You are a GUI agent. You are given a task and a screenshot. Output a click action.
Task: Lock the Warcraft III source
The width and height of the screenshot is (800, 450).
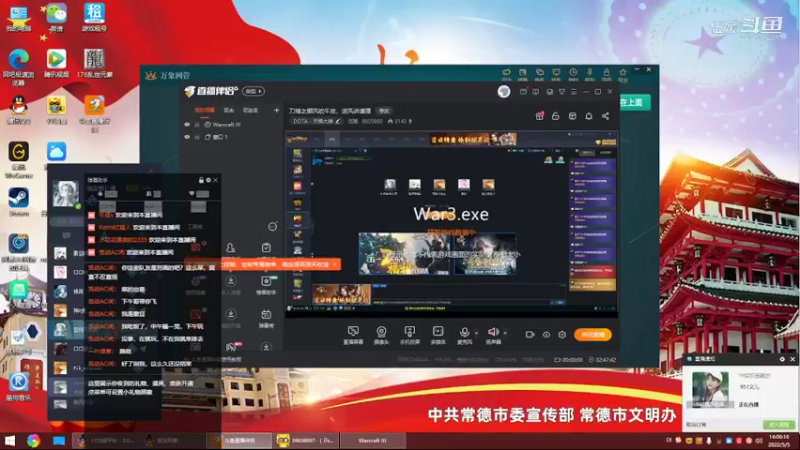pyautogui.click(x=197, y=124)
